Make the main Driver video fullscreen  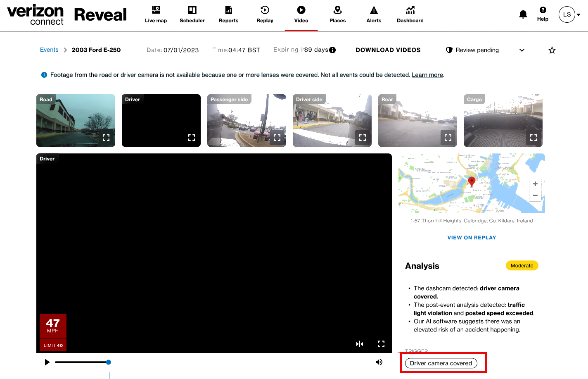pyautogui.click(x=381, y=344)
